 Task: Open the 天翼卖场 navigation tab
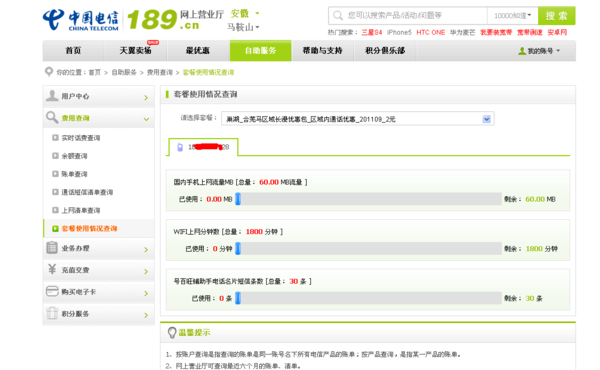tap(135, 51)
